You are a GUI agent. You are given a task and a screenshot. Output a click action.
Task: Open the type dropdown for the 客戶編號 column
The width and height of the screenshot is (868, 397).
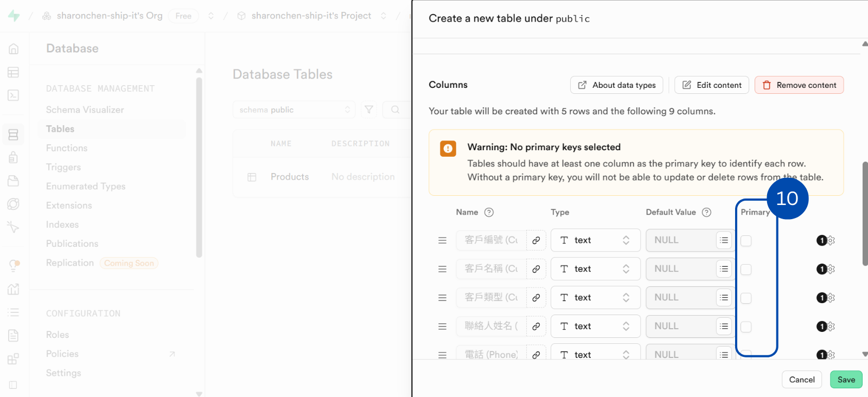595,240
